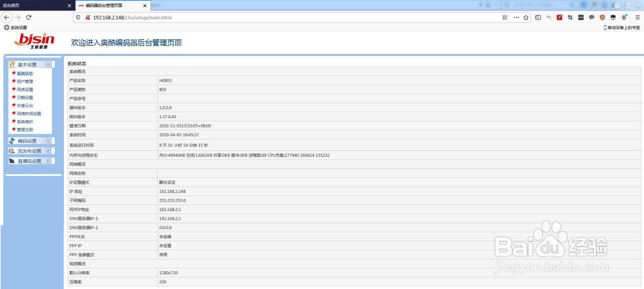Select the 编码器后台管理页面 browser tab

coord(109,6)
